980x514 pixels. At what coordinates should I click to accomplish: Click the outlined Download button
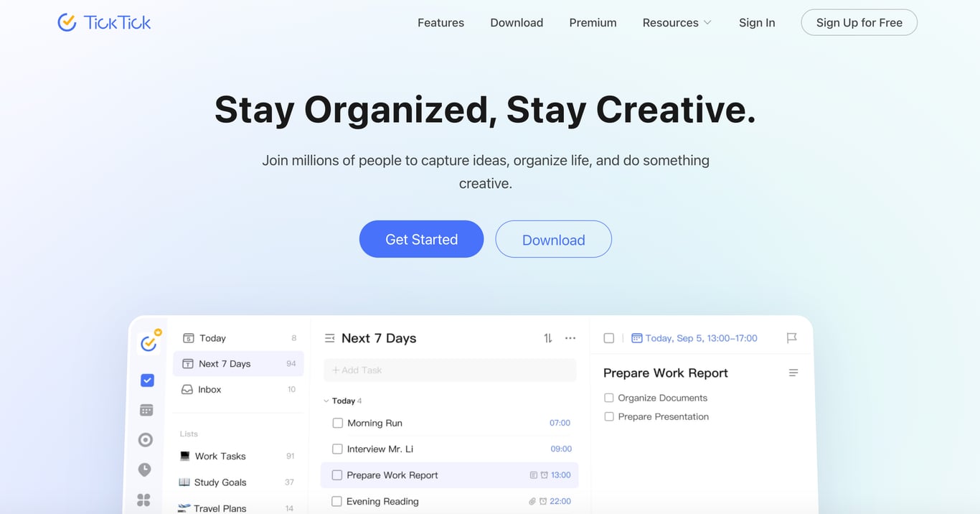[x=553, y=239]
